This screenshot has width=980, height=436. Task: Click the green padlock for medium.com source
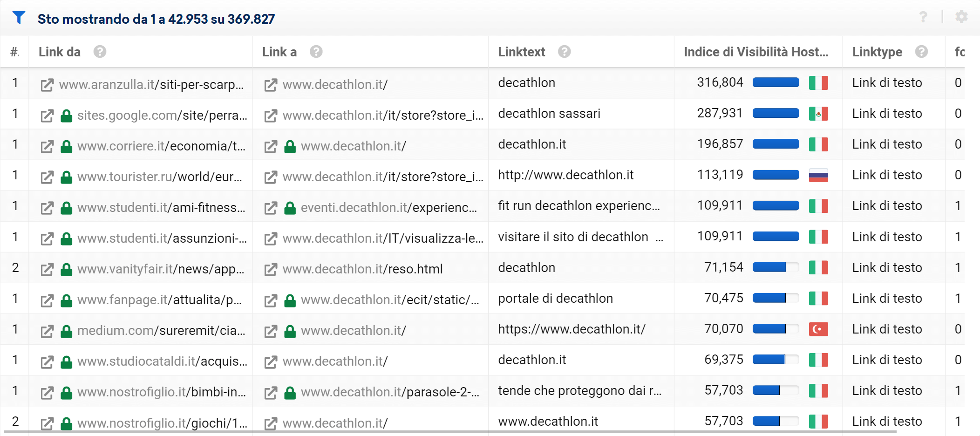[x=67, y=331]
